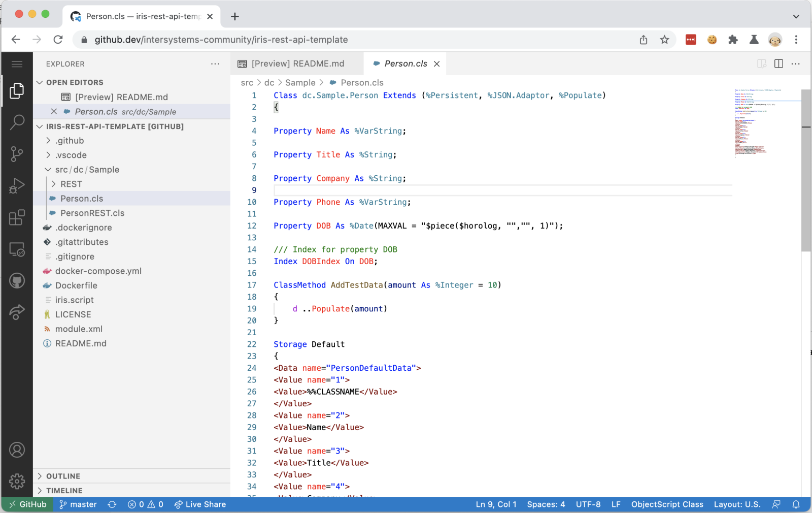
Task: Click the master branch indicator
Action: tap(78, 504)
